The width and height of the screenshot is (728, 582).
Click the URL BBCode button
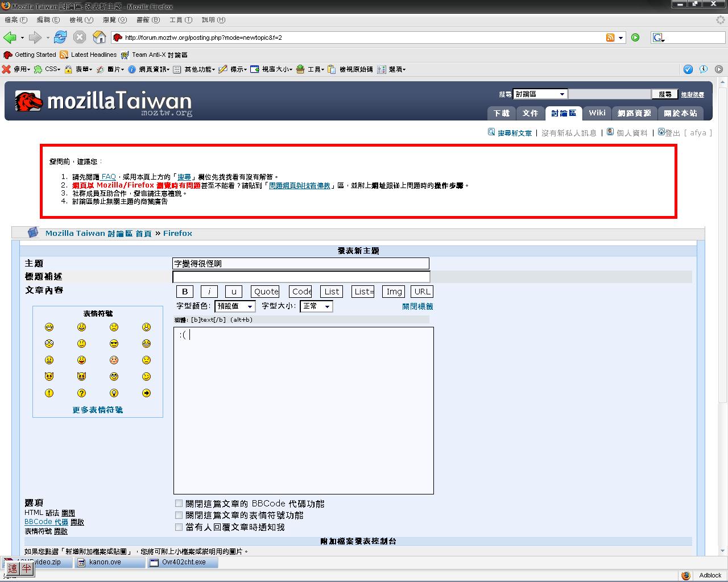[422, 292]
